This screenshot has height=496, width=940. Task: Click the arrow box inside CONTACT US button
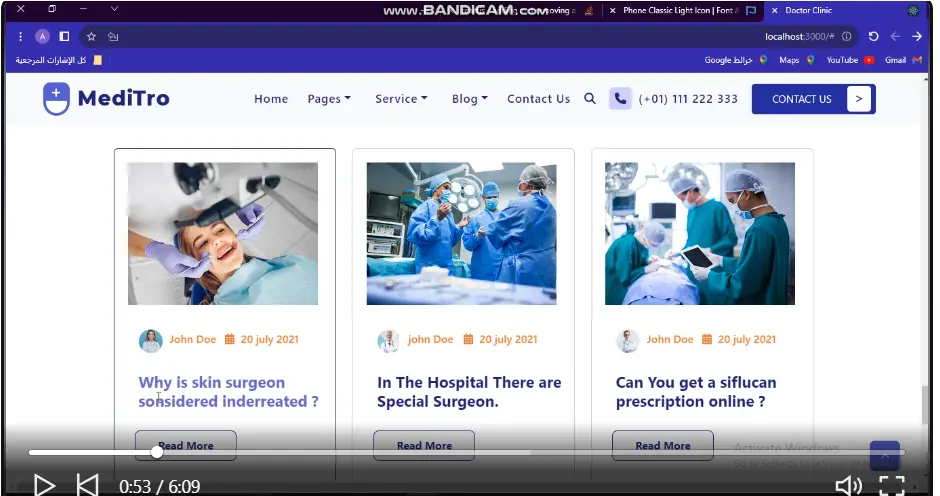pyautogui.click(x=858, y=99)
